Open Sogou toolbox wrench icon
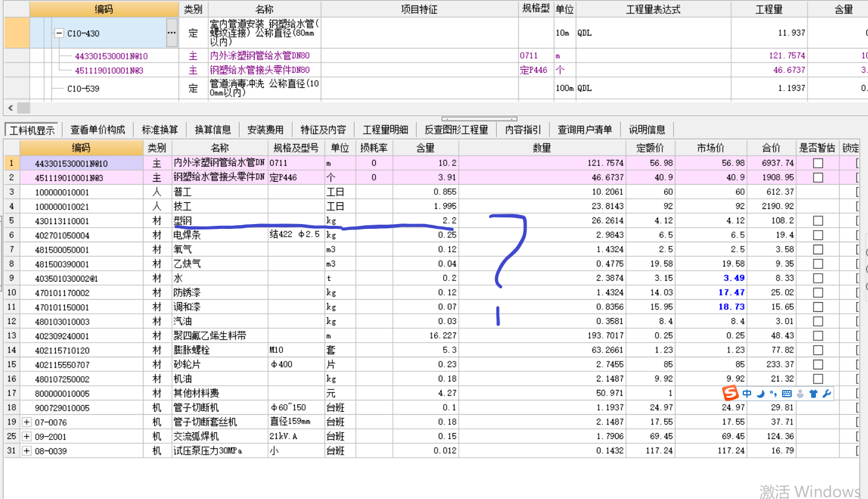This screenshot has height=499, width=868. tap(827, 394)
